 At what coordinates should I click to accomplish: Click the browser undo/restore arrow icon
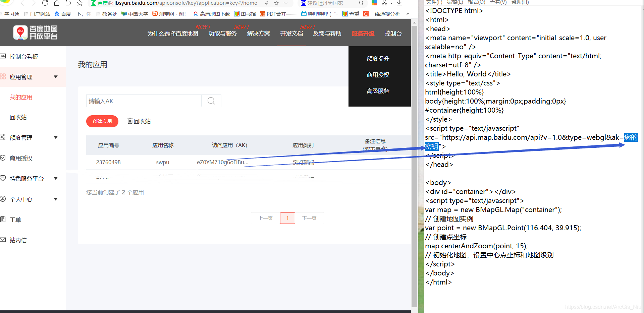(68, 3)
